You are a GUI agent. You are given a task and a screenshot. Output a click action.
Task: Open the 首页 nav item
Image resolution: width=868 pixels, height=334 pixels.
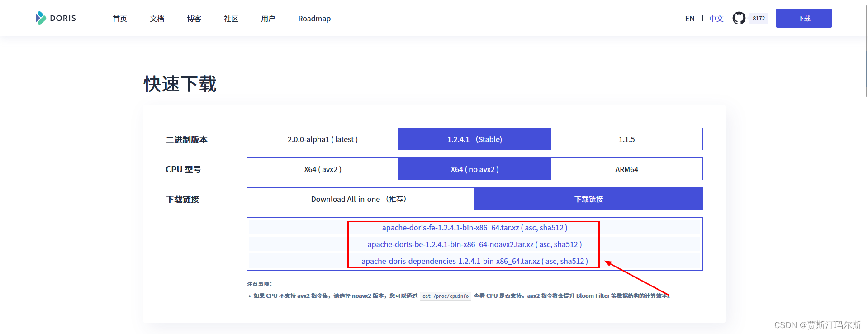coord(120,19)
